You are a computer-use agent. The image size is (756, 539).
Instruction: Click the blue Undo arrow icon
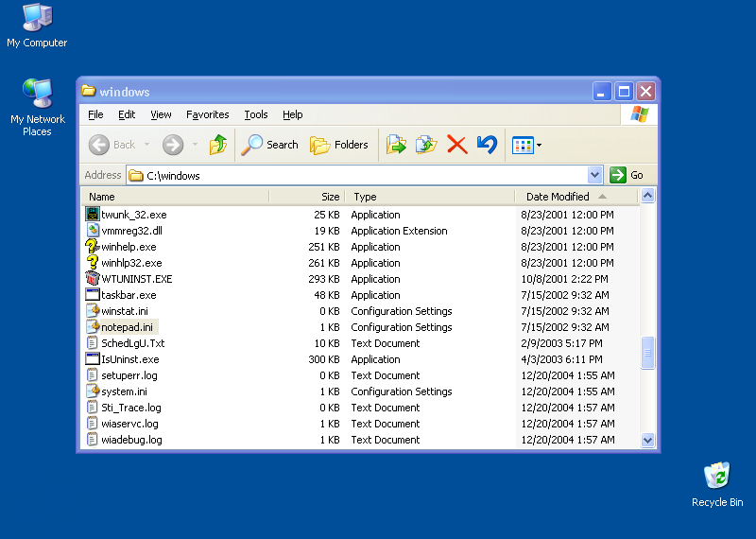click(x=487, y=145)
